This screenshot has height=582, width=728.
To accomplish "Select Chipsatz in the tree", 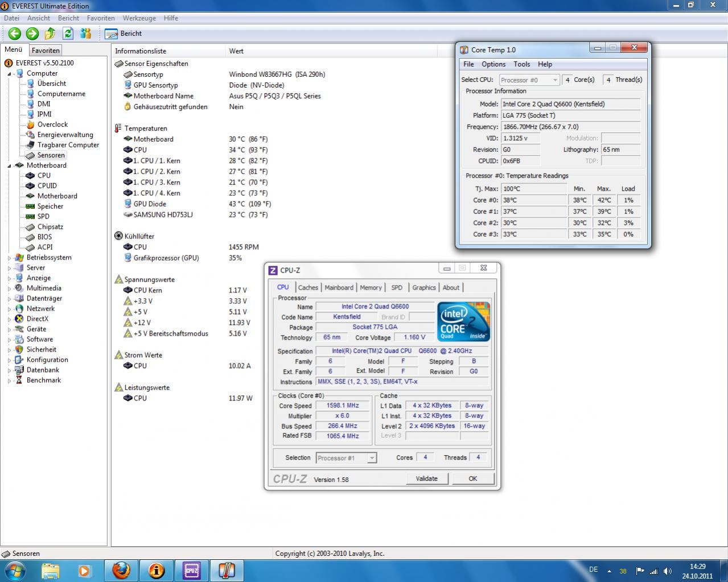I will pyautogui.click(x=50, y=227).
